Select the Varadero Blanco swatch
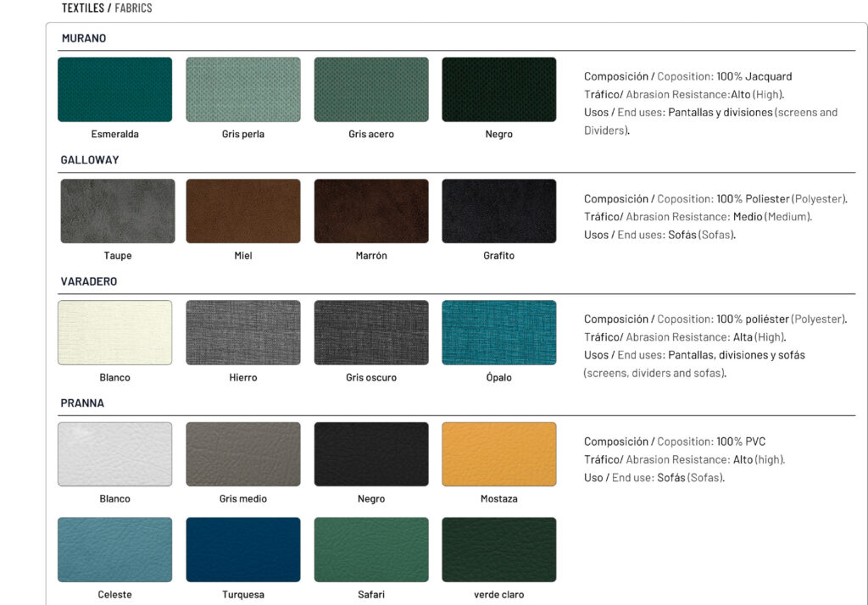868x605 pixels. 114,332
